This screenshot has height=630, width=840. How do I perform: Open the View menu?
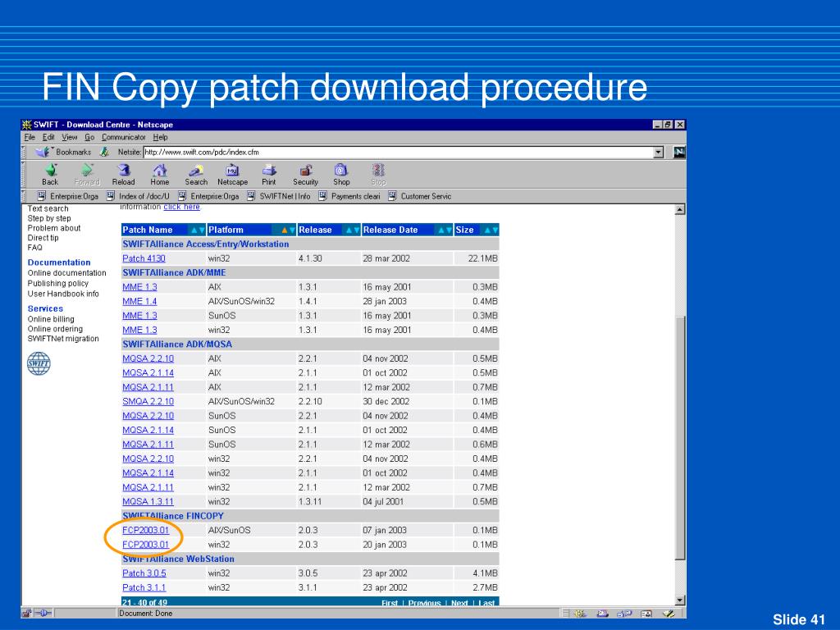point(69,137)
